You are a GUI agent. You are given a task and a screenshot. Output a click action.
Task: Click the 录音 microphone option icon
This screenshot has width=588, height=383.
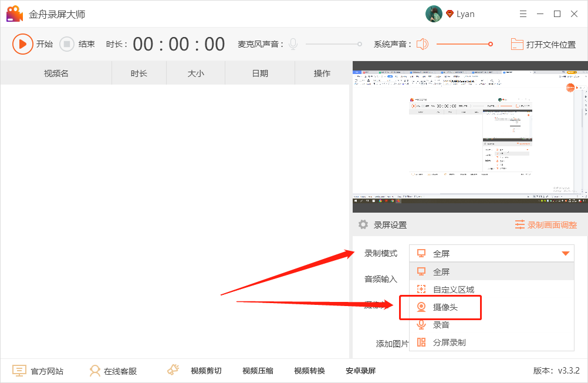[x=421, y=324]
